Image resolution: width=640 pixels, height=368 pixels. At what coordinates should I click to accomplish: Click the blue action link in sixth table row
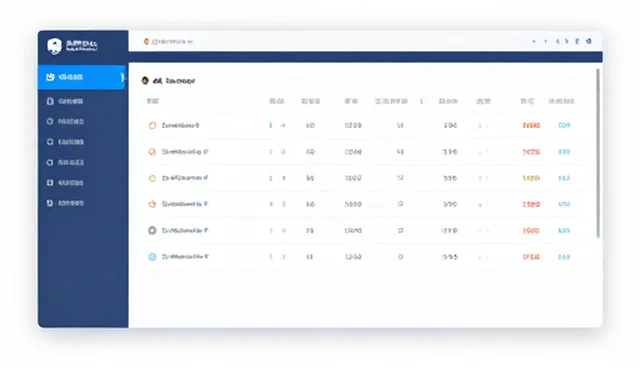[x=564, y=257]
